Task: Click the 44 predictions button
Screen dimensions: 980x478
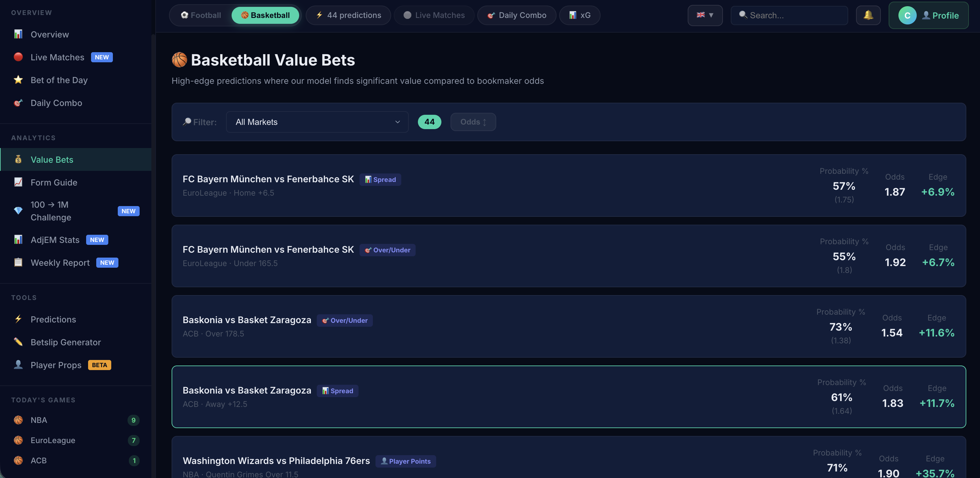Action: (x=348, y=15)
